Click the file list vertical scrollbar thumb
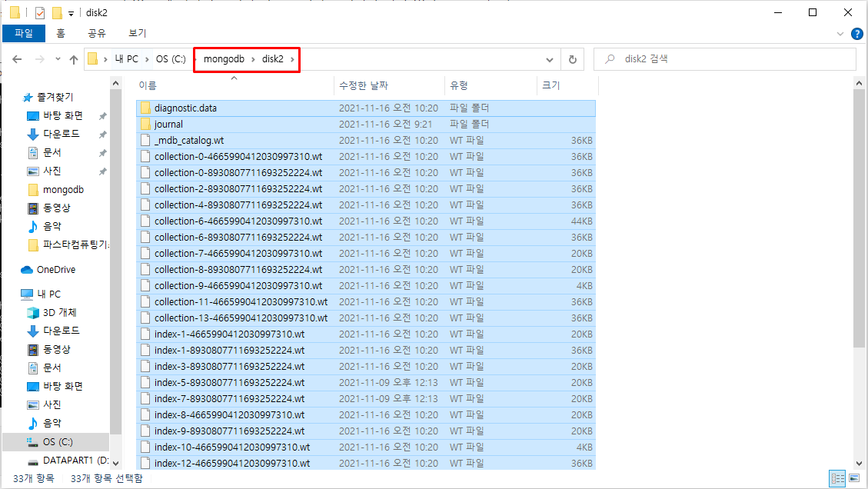The image size is (868, 489). point(859,219)
